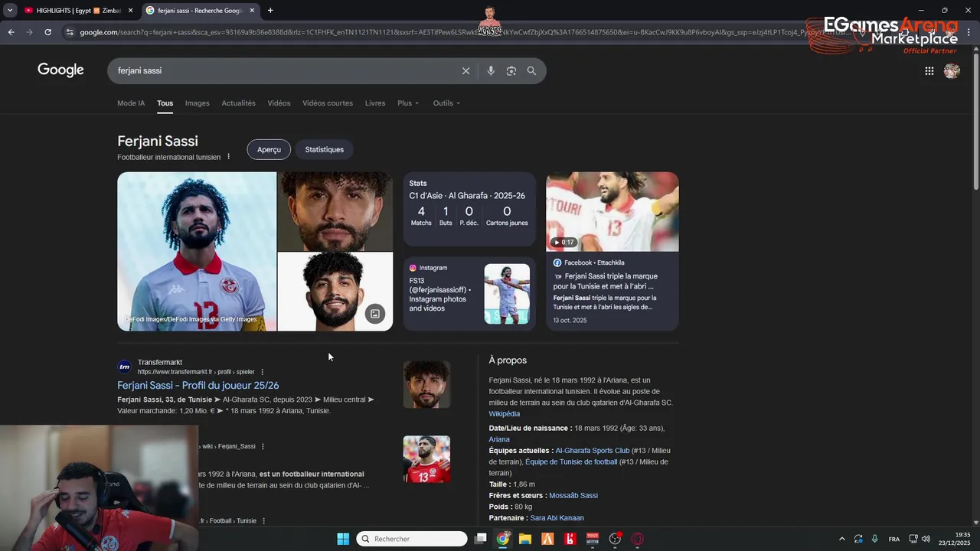Open Ferjani Sassi - Profil du joueur 25/26
The width and height of the screenshot is (980, 551).
pyautogui.click(x=198, y=386)
